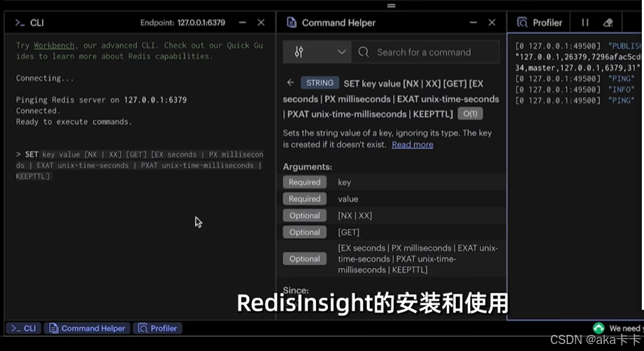This screenshot has width=644, height=351.
Task: Click the Optional badge for [GET]
Action: click(x=304, y=232)
